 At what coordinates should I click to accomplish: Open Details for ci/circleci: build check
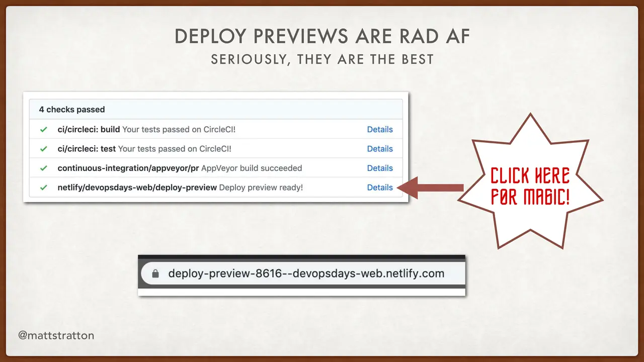tap(380, 129)
